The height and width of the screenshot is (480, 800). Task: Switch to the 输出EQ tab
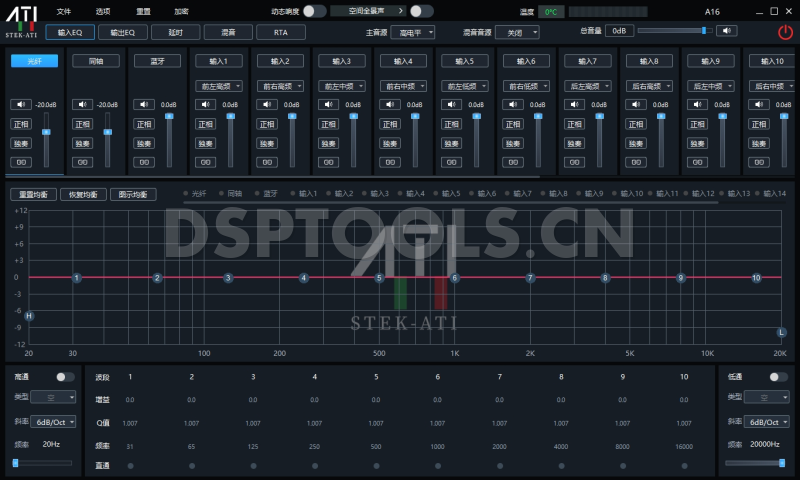(x=123, y=32)
